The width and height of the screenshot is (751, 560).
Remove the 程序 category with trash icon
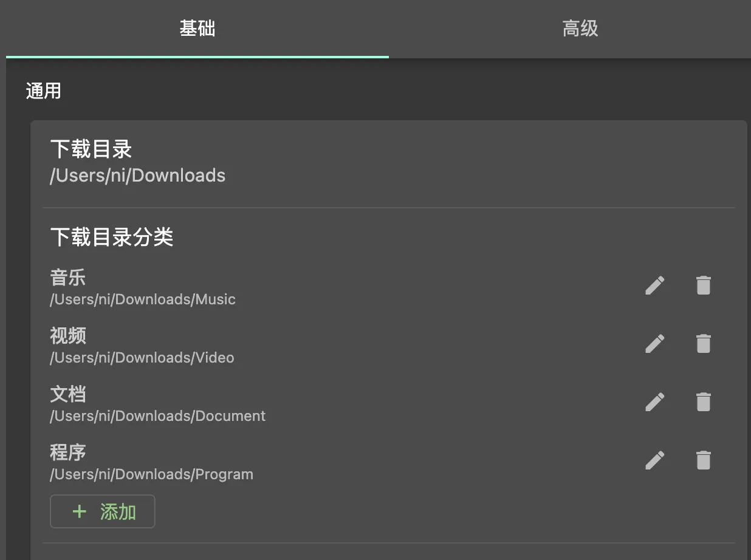[702, 460]
